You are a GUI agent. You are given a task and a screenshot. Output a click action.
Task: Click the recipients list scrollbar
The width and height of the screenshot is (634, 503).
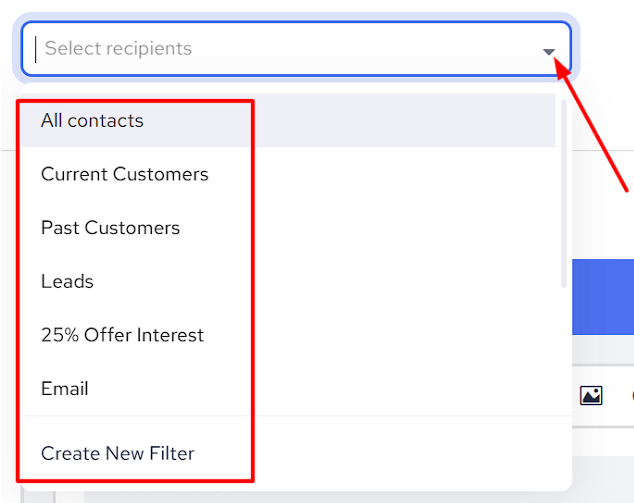point(565,190)
